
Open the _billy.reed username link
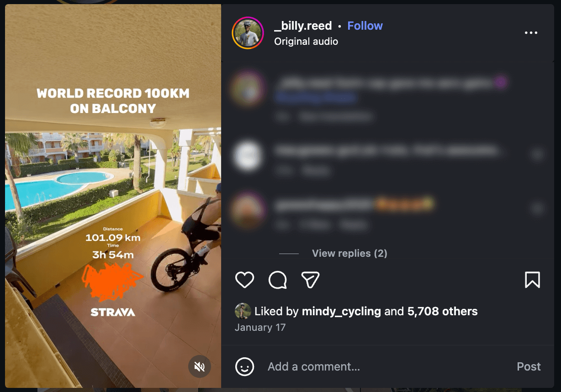(303, 26)
